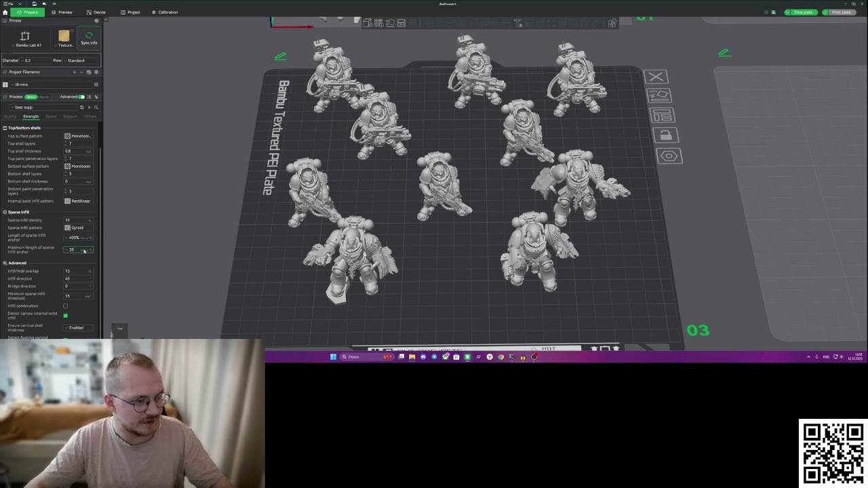Viewport: 868px width, 488px height.
Task: Open compare presets icon in Process
Action: click(x=96, y=97)
